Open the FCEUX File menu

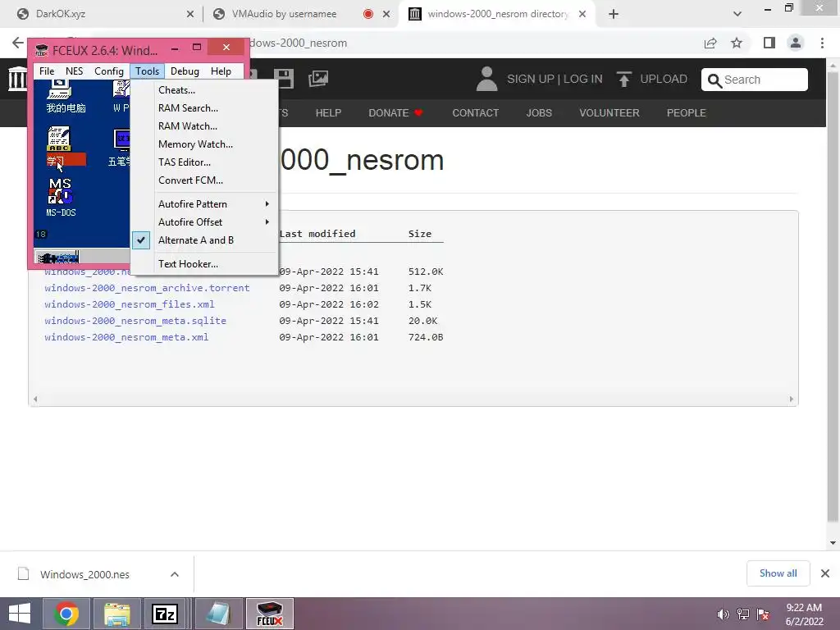click(47, 71)
